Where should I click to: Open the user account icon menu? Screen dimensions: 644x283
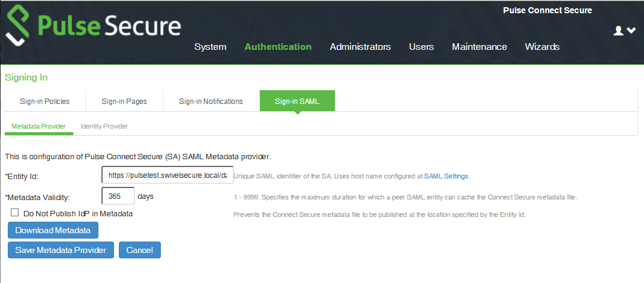[x=619, y=31]
